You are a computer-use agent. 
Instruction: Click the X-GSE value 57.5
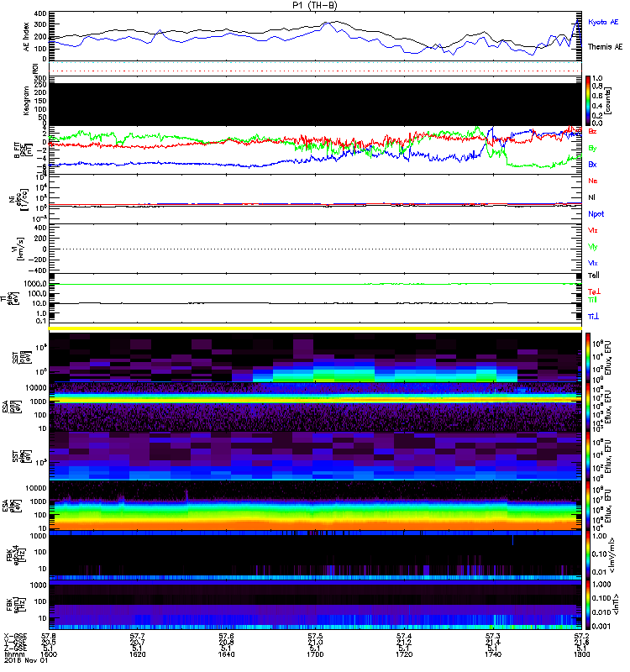[315, 637]
